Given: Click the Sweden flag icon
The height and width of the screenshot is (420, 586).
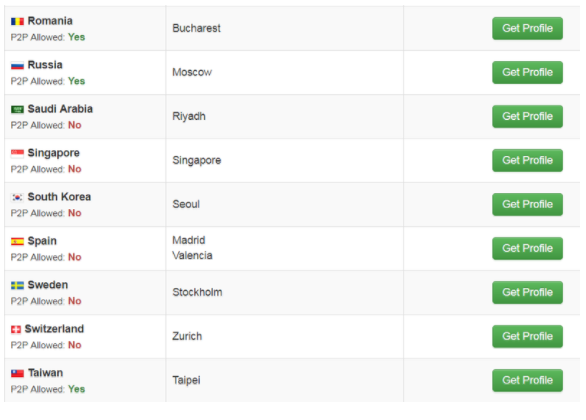Looking at the screenshot, I should (x=17, y=285).
